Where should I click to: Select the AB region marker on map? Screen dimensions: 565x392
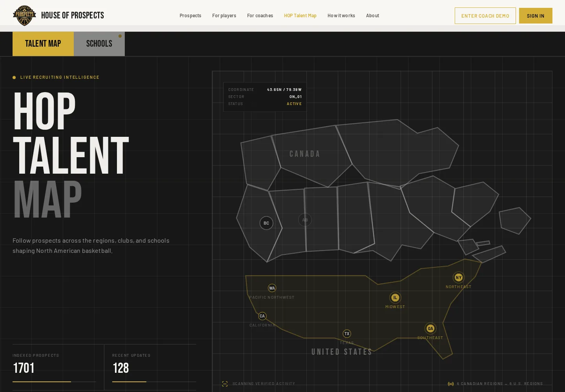(305, 220)
